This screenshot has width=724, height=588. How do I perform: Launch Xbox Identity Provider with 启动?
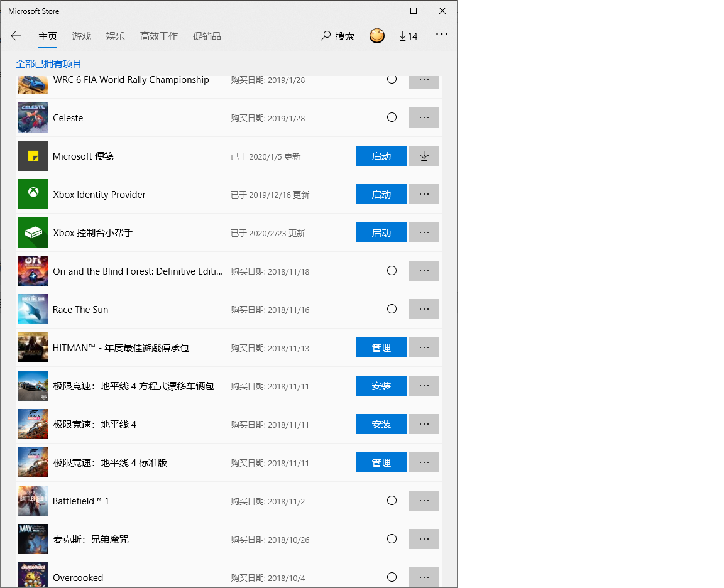381,194
